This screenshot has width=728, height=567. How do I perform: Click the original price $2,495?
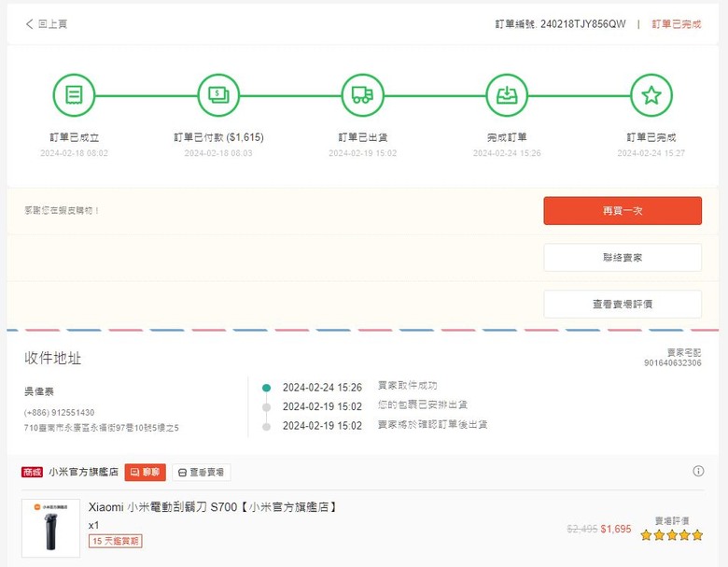tap(582, 529)
